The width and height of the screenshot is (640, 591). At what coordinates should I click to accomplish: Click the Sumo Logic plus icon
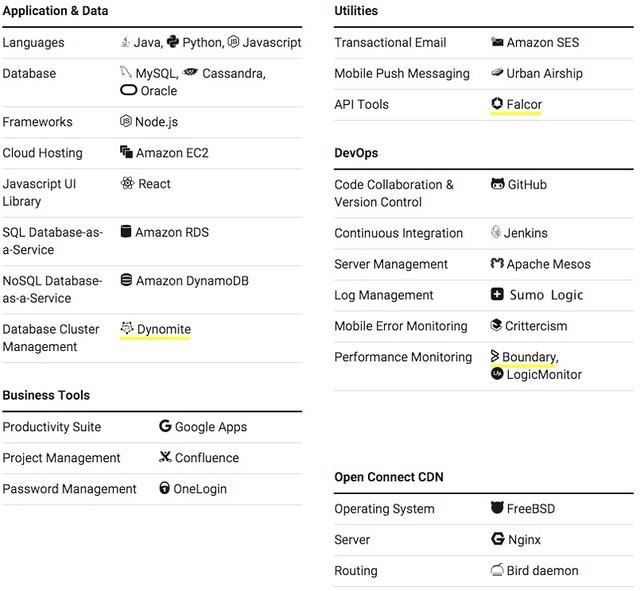tap(497, 295)
